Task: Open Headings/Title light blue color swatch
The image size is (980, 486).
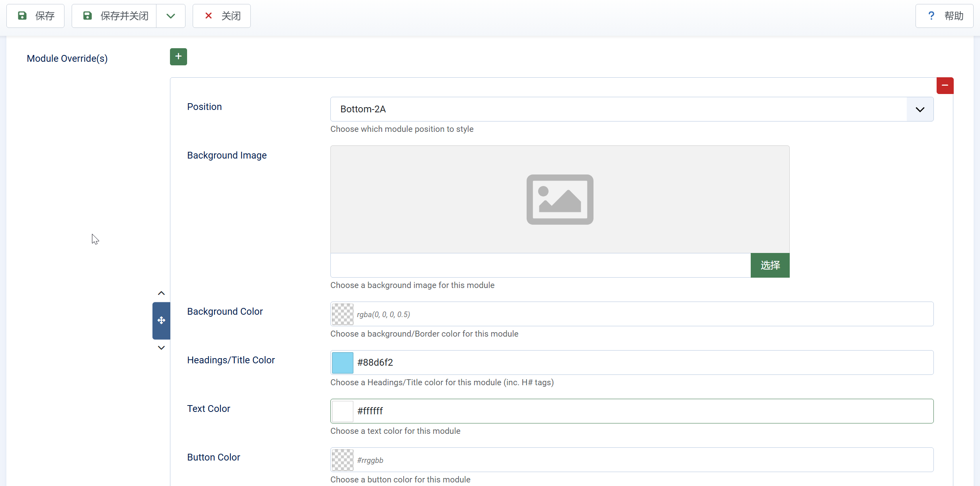Action: click(x=342, y=363)
